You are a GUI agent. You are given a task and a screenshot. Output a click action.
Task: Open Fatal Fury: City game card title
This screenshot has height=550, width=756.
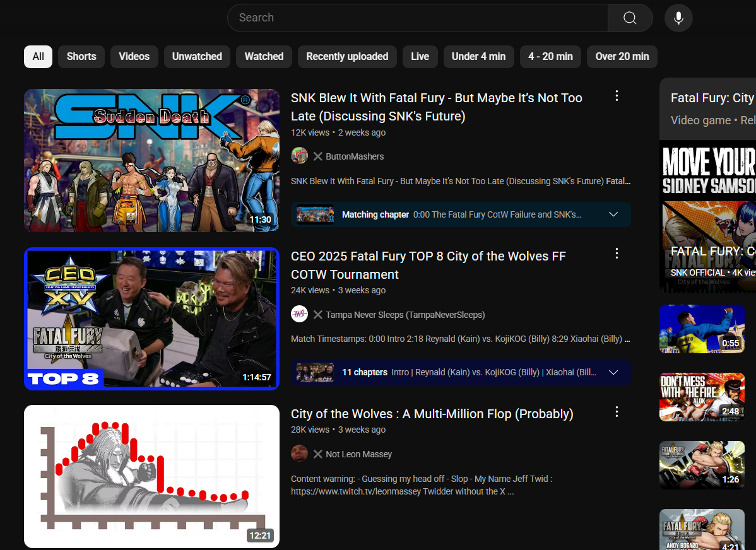click(x=713, y=98)
